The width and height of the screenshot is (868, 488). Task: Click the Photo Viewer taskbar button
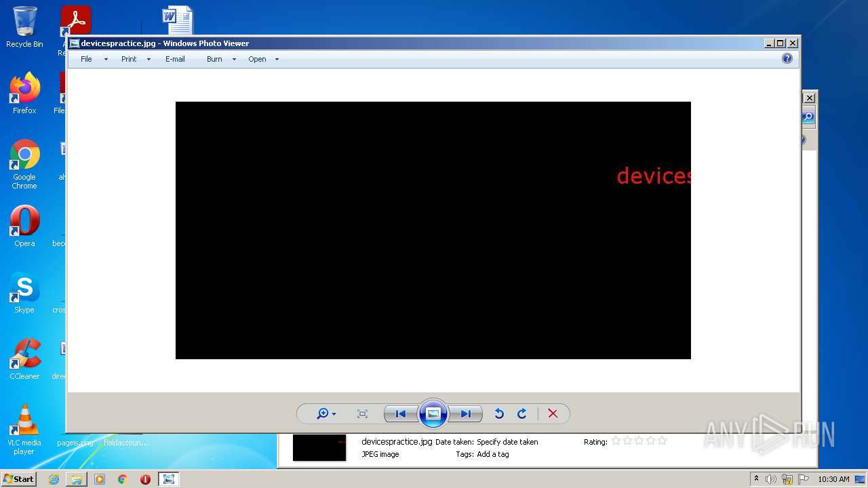click(168, 479)
